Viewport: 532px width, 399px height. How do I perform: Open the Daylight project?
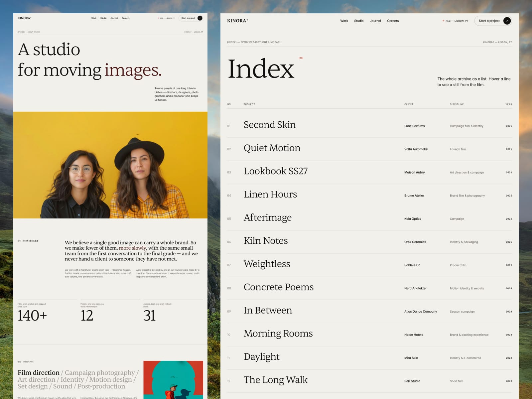(x=262, y=357)
